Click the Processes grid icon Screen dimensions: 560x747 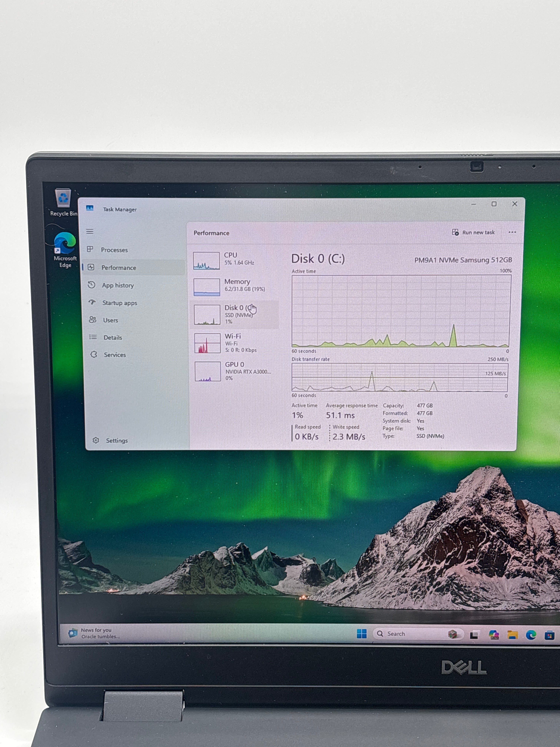(90, 249)
